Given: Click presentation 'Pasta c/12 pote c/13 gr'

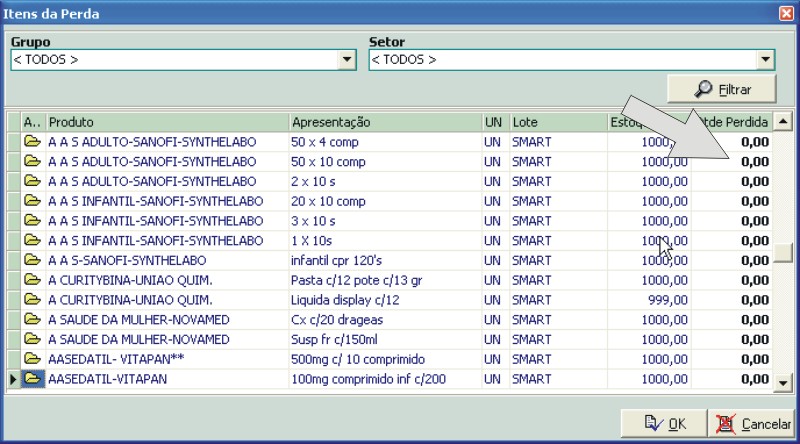Looking at the screenshot, I should (356, 280).
